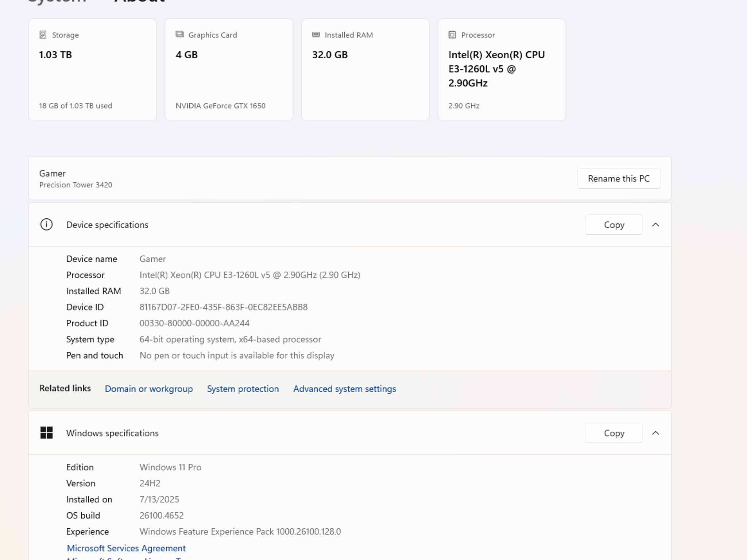Open Advanced system settings link

(344, 389)
